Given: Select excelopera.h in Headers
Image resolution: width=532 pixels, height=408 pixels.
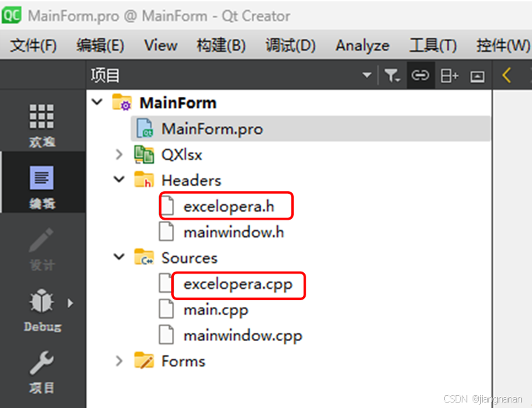Looking at the screenshot, I should click(x=229, y=206).
